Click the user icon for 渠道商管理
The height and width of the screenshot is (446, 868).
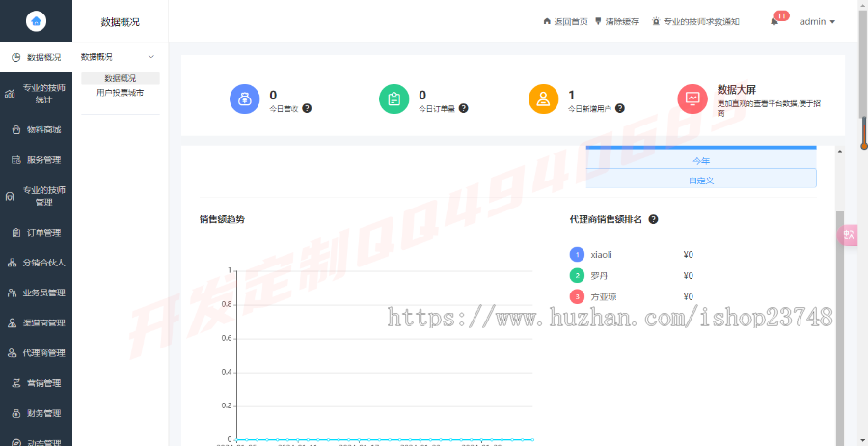[12, 323]
